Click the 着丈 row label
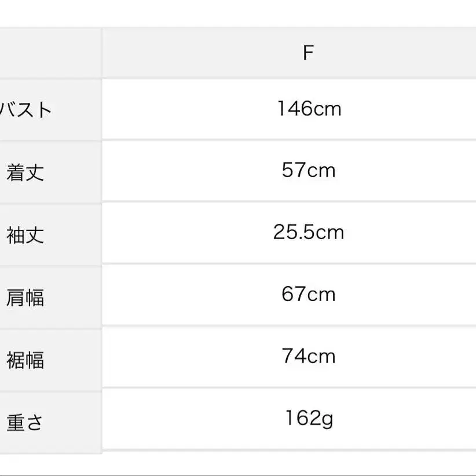Viewport: 476px width, 476px height. coord(25,173)
